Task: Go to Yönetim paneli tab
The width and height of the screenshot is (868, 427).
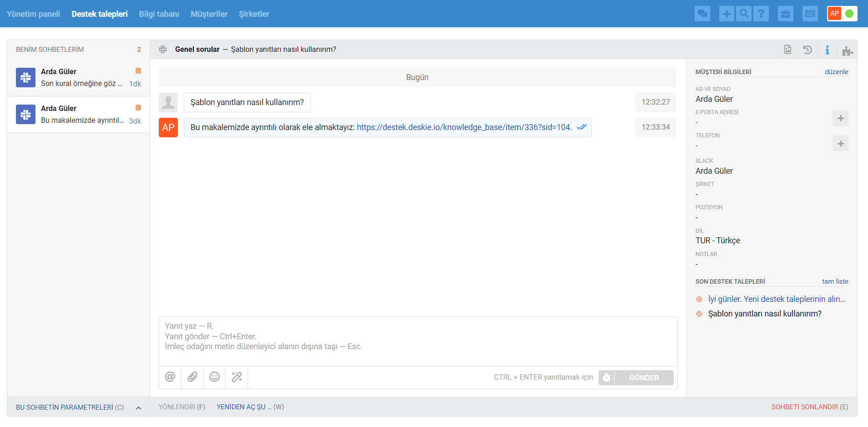Action: [x=33, y=14]
